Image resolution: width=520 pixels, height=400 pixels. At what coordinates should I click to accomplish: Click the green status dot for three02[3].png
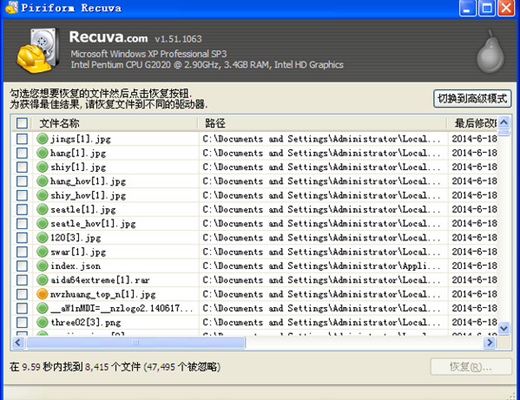point(42,322)
